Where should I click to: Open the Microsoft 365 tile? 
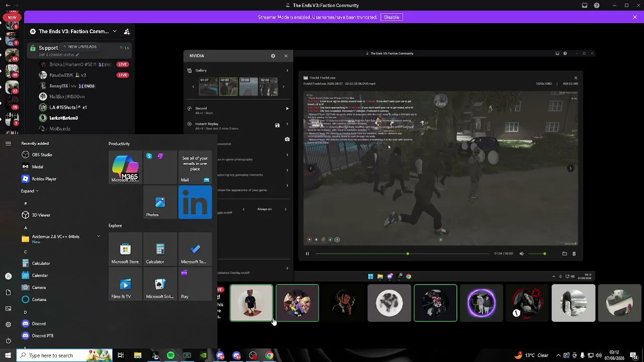(125, 167)
